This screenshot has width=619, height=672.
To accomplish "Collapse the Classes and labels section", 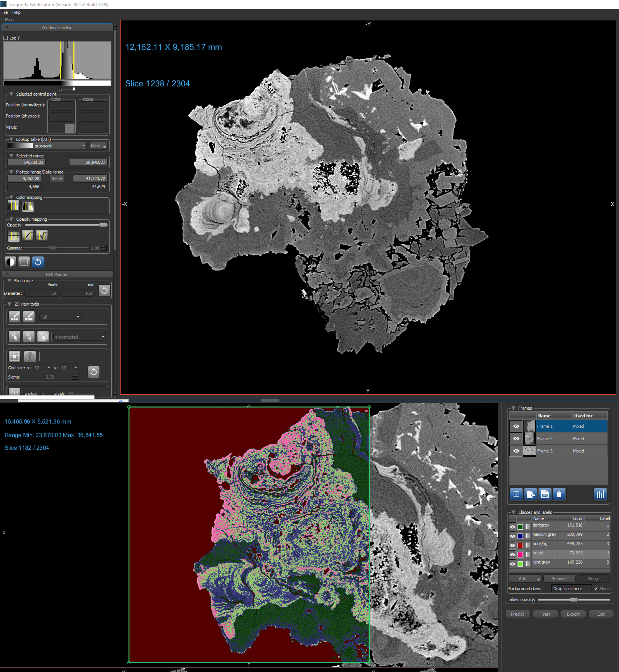I will point(513,512).
